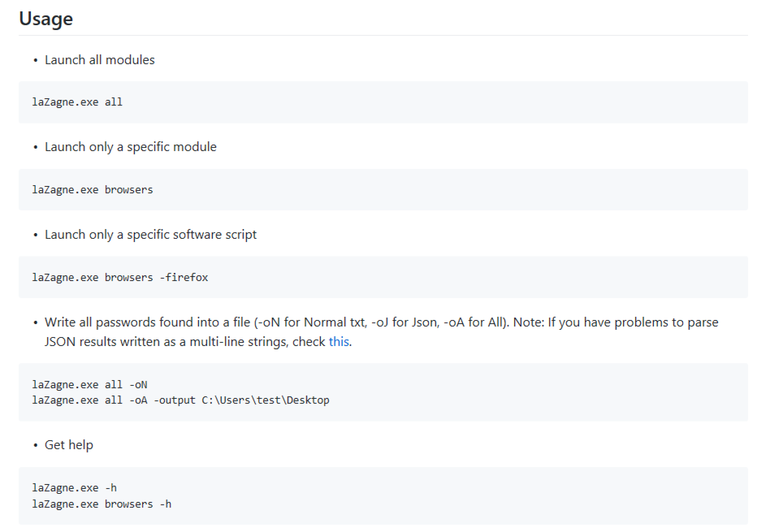The width and height of the screenshot is (770, 532).
Task: Click the "laZagne.exe browsers" code line
Action: point(93,190)
